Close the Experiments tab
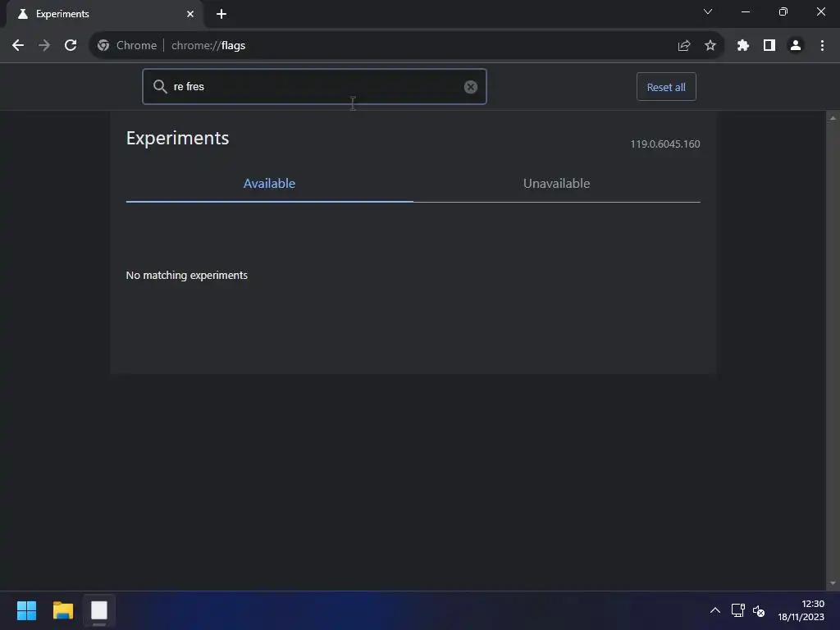840x630 pixels. 190,14
